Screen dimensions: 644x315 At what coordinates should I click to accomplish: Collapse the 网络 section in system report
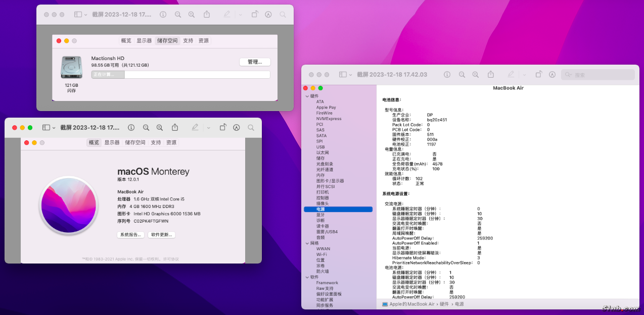(307, 243)
